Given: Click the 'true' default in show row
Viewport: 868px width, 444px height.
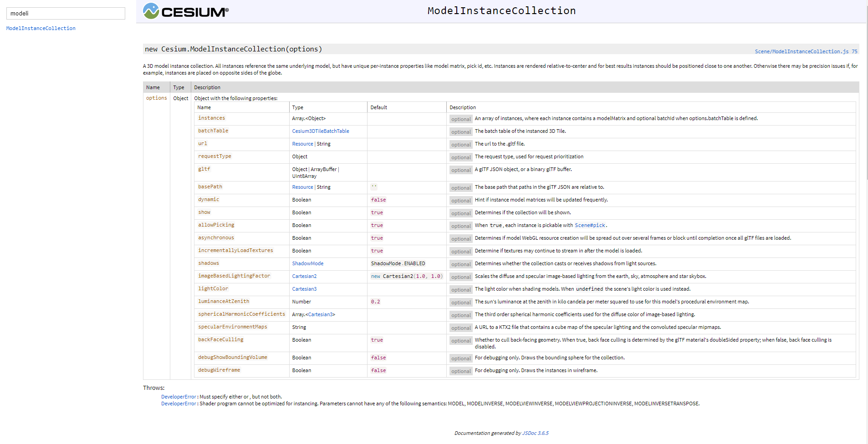Looking at the screenshot, I should 377,212.
